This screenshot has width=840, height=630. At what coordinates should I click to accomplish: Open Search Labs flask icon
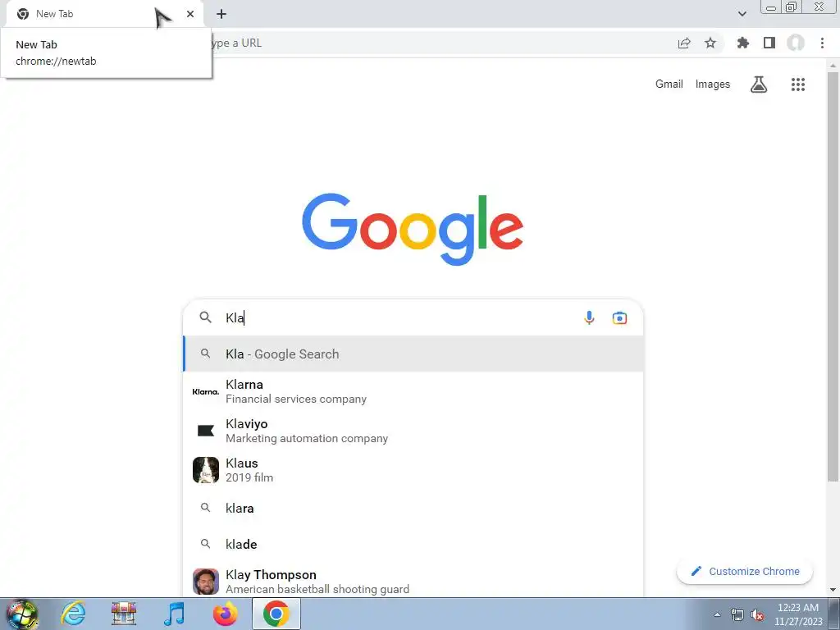759,84
